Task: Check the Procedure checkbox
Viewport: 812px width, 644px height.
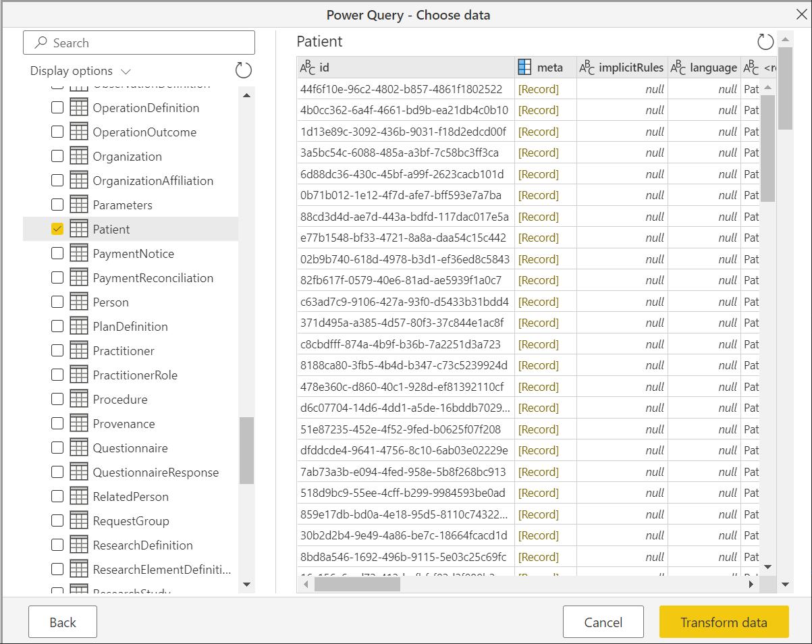Action: 57,399
